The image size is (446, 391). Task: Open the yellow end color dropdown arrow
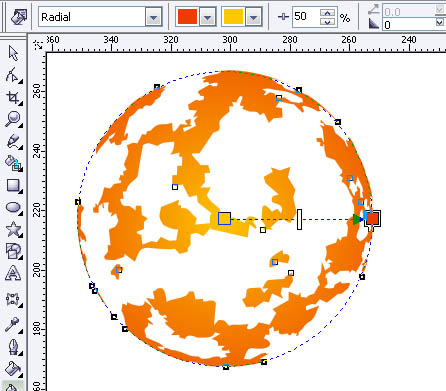(253, 17)
